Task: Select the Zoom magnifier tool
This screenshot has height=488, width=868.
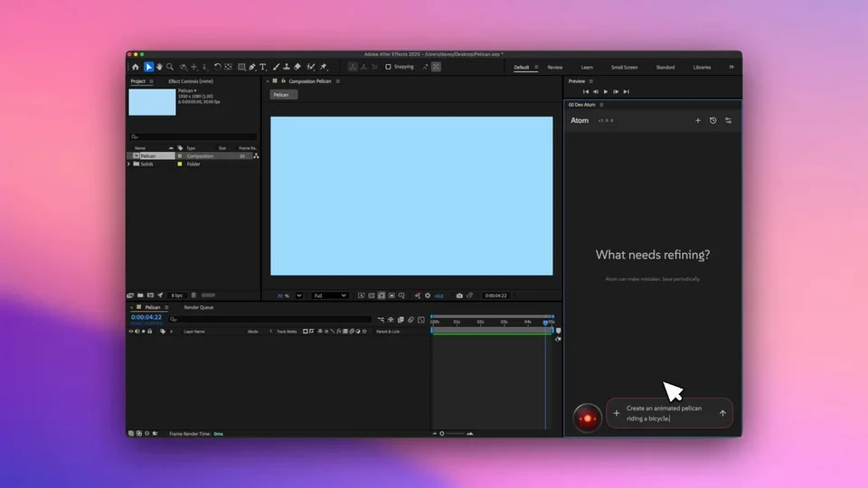Action: (170, 67)
